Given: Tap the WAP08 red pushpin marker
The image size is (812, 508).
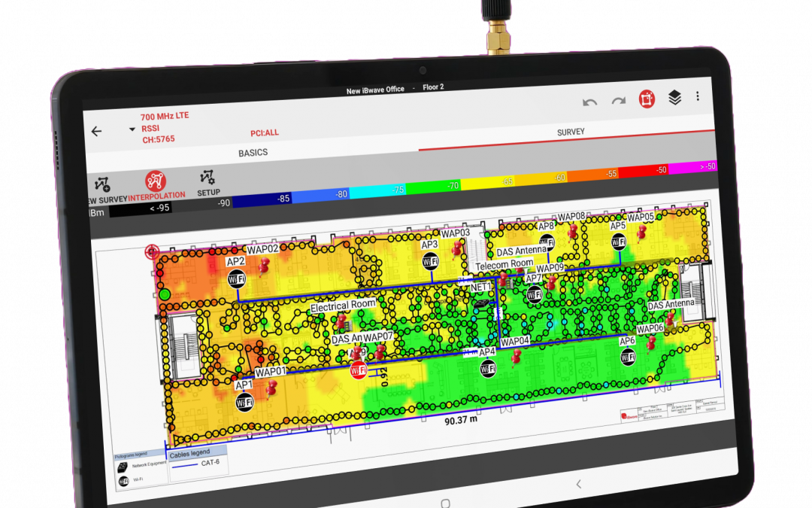Looking at the screenshot, I should tap(573, 231).
